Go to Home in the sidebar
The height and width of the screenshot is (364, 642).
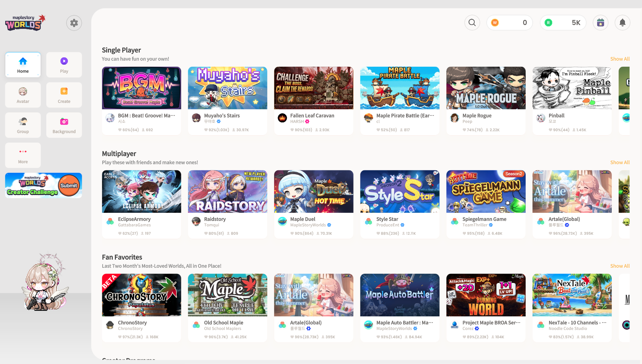pos(23,65)
